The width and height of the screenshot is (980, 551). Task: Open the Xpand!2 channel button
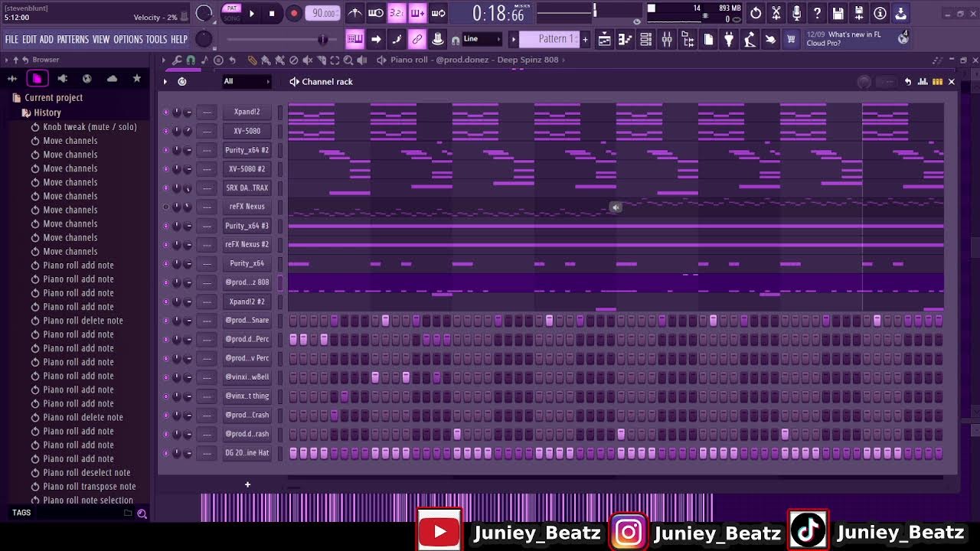coord(247,112)
